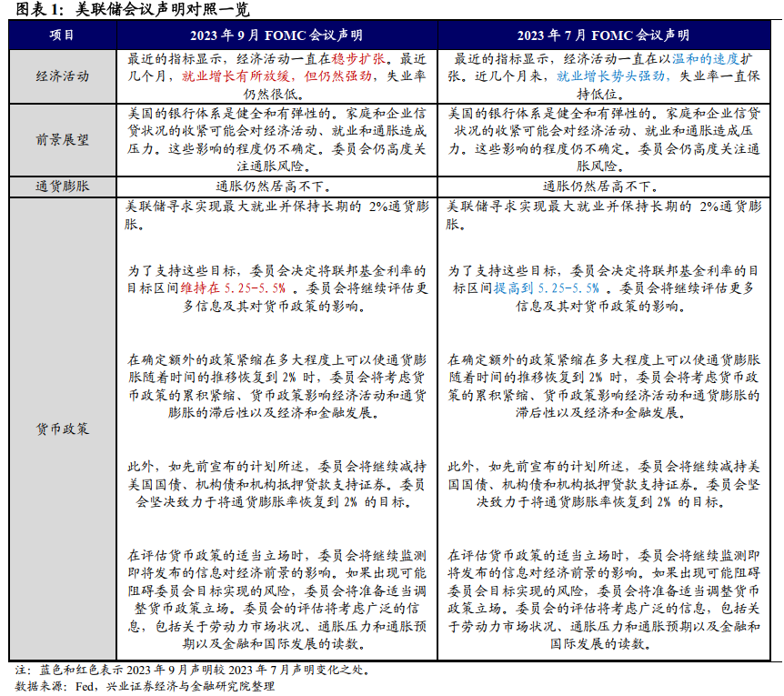The width and height of the screenshot is (784, 696).
Task: Click the 2023 年 9 月 FOMC 会议声明 header
Action: click(276, 35)
